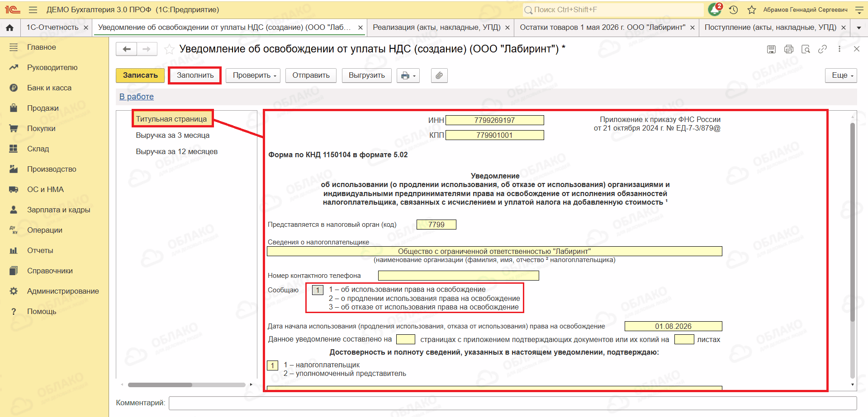Image resolution: width=868 pixels, height=417 pixels.
Task: Select Выручка за 3 месяца section
Action: click(173, 136)
